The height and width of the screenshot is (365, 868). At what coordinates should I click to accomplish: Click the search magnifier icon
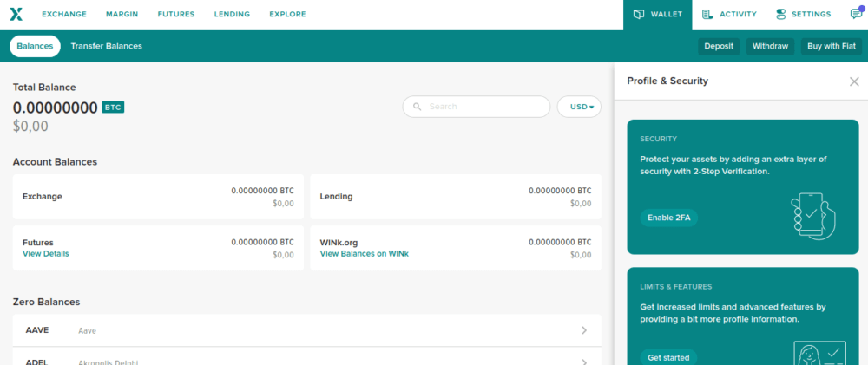[x=418, y=107]
